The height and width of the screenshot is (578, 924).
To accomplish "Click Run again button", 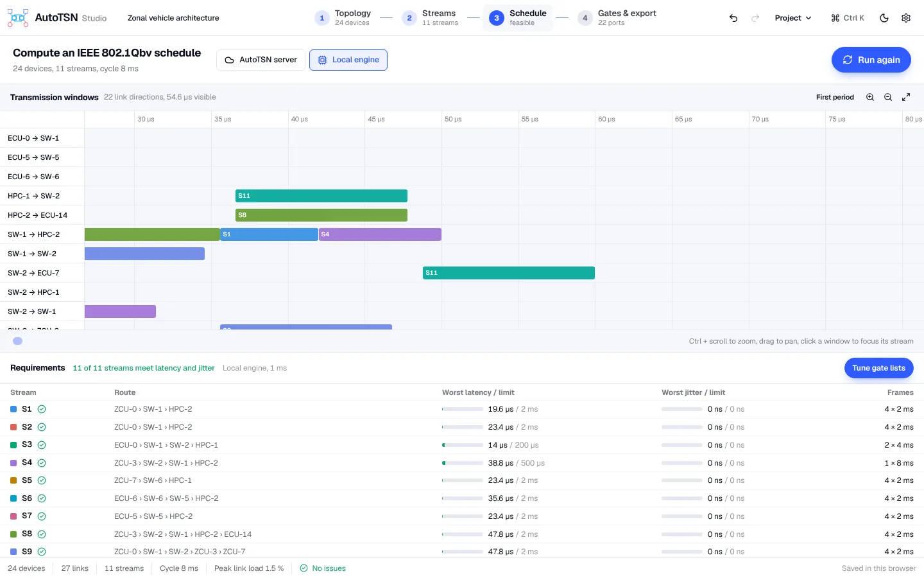I will point(871,60).
